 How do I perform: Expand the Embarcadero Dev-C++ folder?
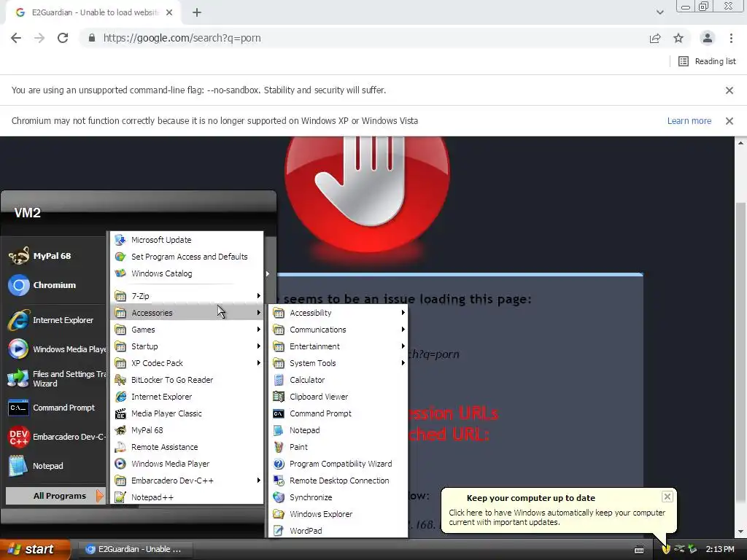pos(187,481)
